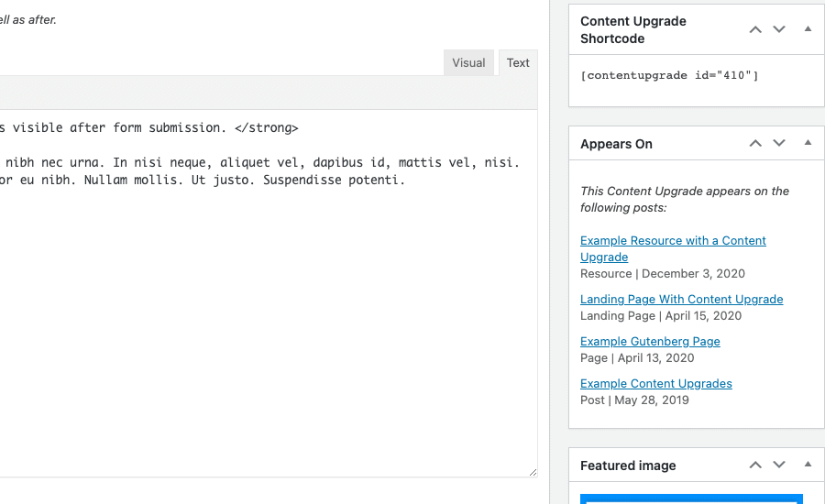
Task: Move Appears On box down
Action: point(779,143)
